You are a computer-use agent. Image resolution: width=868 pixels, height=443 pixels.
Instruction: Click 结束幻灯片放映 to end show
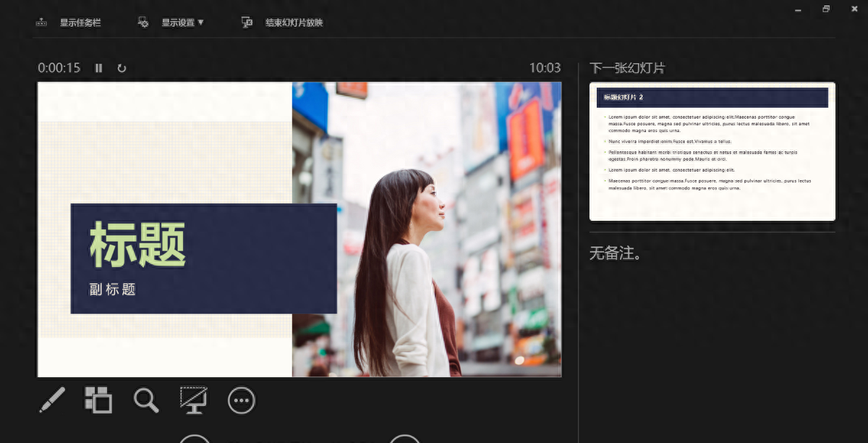point(283,22)
